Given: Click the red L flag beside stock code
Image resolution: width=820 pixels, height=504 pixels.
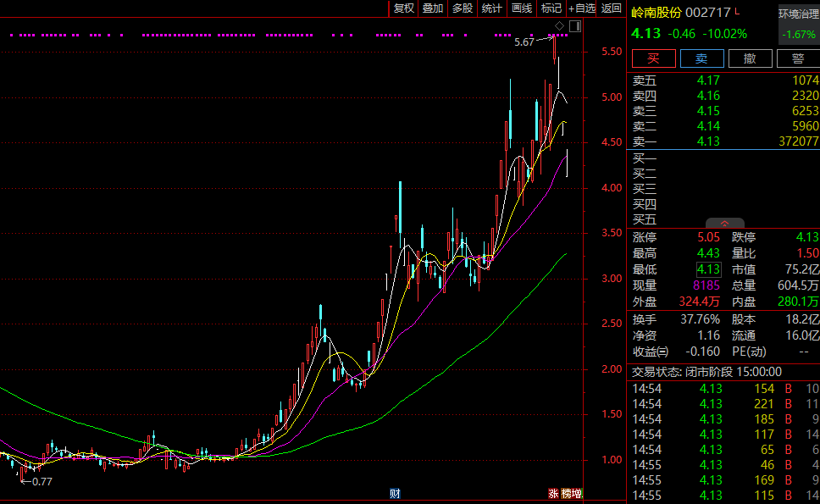Looking at the screenshot, I should [737, 12].
